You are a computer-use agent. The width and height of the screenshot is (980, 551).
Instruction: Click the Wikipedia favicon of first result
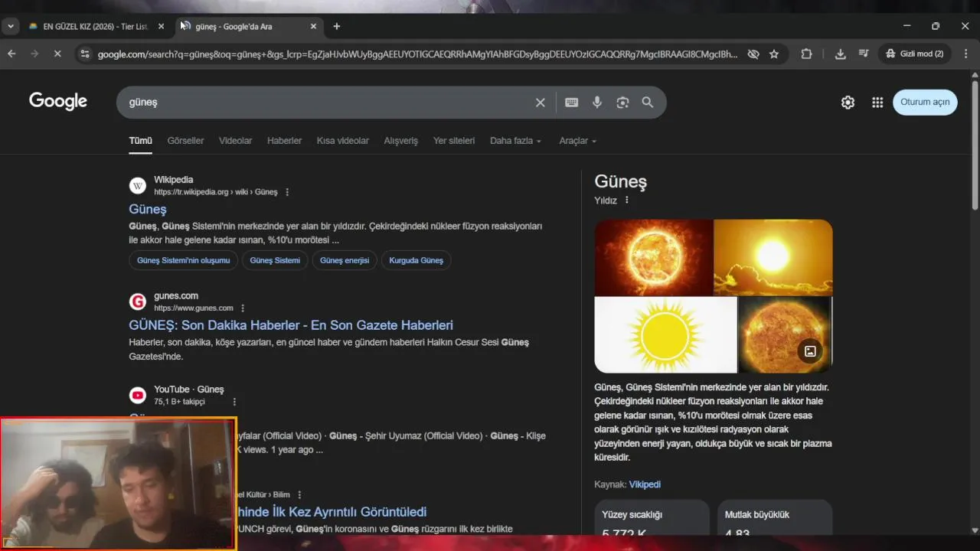pyautogui.click(x=138, y=185)
